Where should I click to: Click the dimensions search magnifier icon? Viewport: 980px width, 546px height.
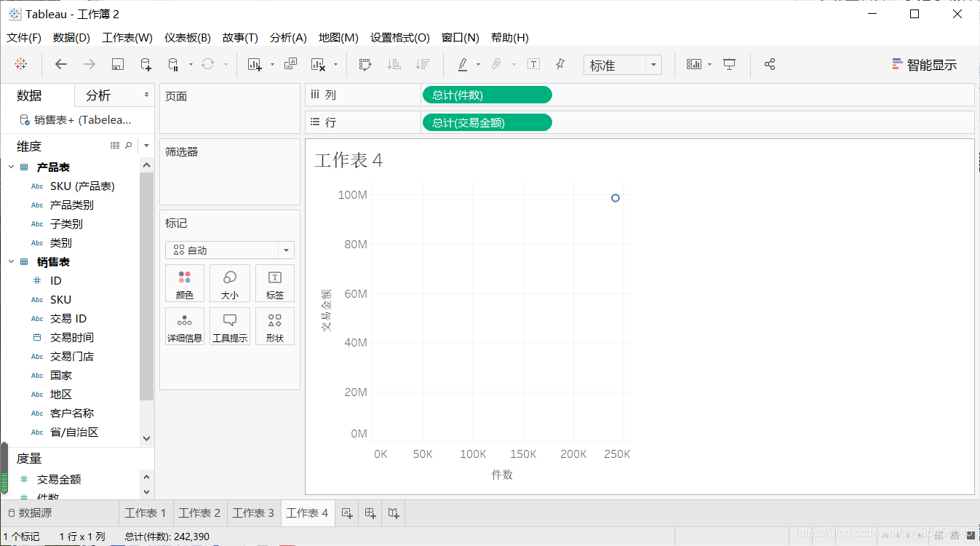pyautogui.click(x=129, y=146)
